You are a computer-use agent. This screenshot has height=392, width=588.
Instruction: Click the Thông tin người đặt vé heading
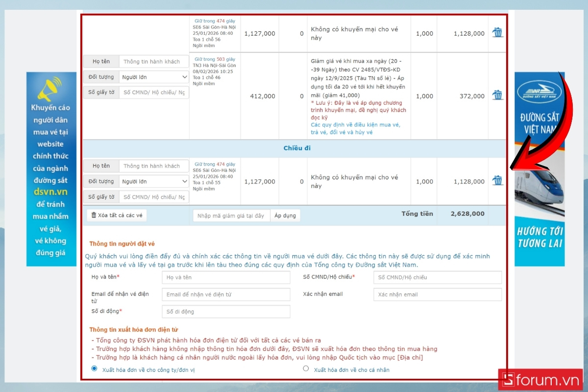coord(122,244)
